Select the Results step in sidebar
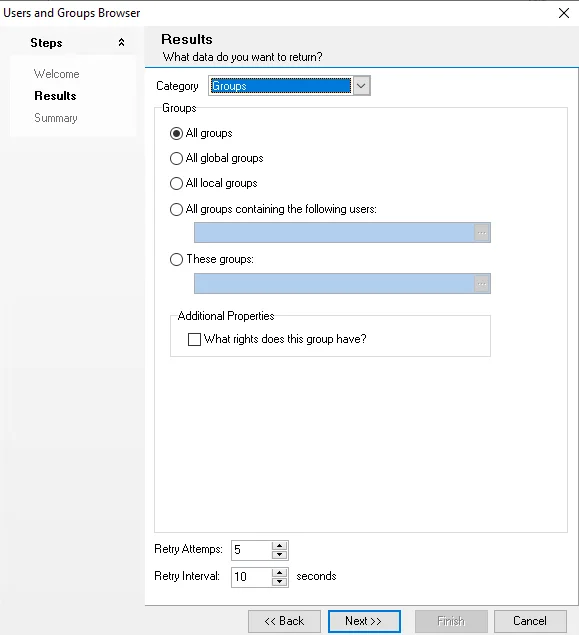 coord(55,96)
